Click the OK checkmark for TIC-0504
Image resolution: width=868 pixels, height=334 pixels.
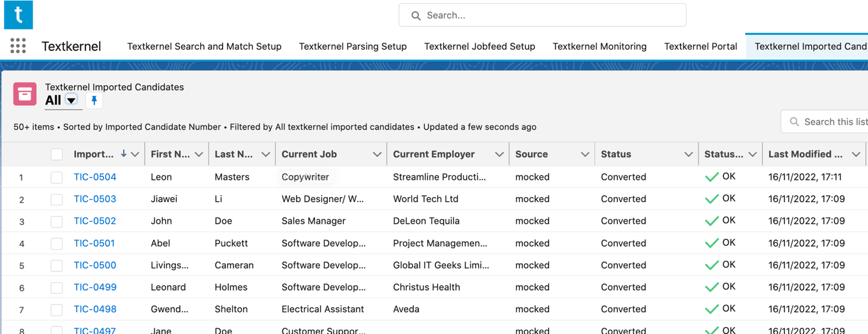point(712,177)
